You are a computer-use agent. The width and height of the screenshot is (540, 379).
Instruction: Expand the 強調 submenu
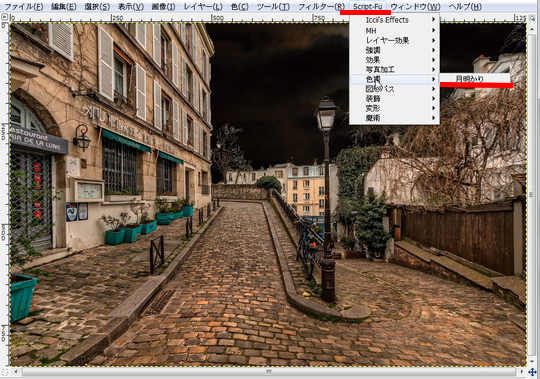click(x=394, y=50)
